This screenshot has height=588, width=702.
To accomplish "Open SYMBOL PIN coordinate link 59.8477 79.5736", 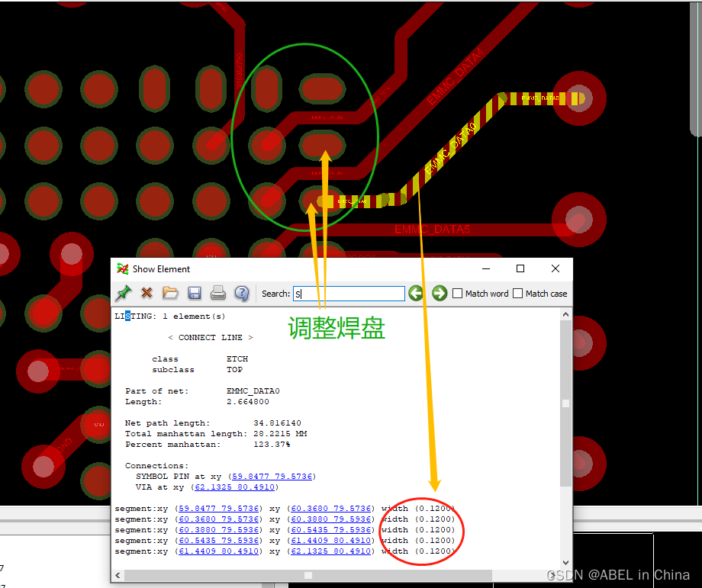I will (272, 476).
